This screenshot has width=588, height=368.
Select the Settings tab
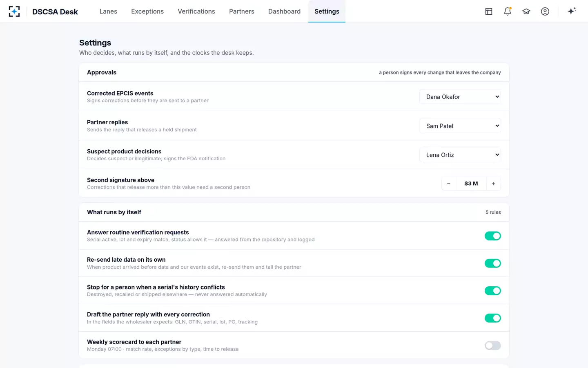tap(327, 11)
